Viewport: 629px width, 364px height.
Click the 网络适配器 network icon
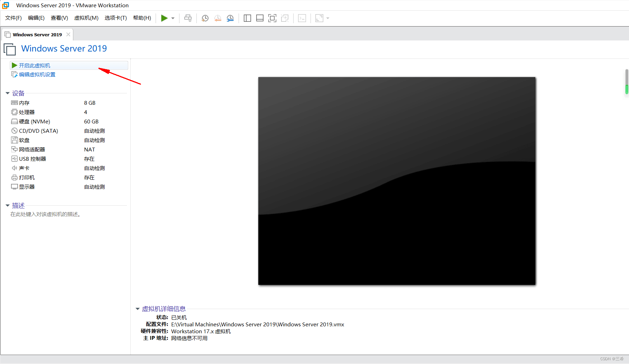tap(14, 149)
